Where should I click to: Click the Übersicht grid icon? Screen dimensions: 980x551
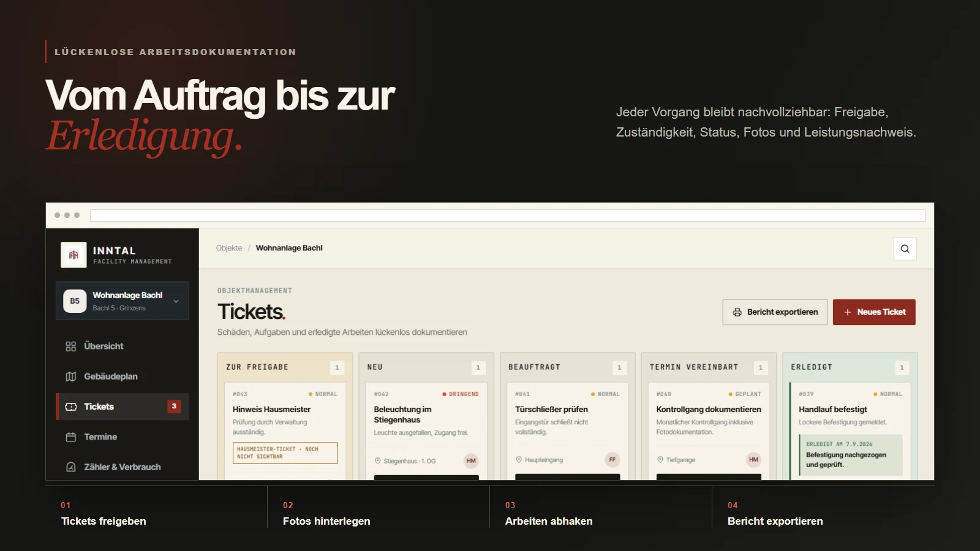[71, 347]
